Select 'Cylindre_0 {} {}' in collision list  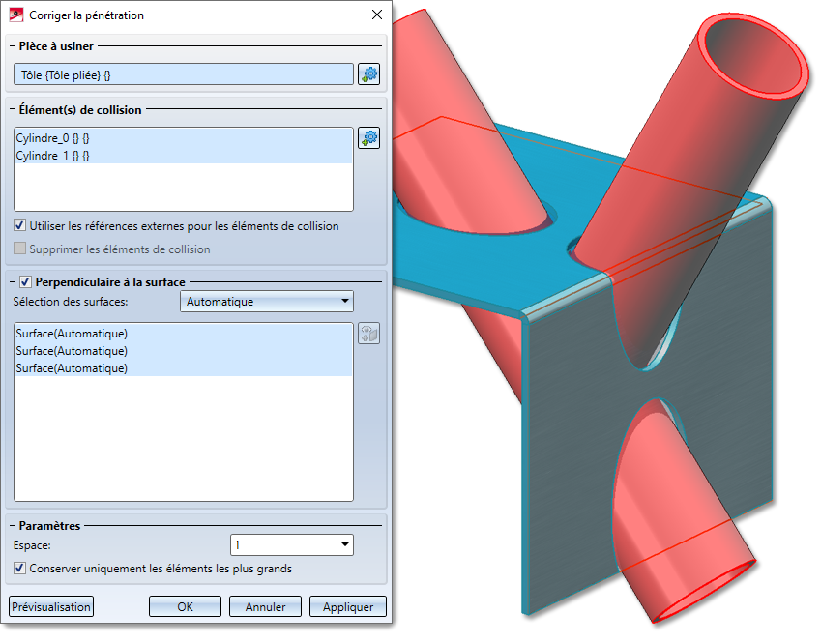pyautogui.click(x=184, y=137)
